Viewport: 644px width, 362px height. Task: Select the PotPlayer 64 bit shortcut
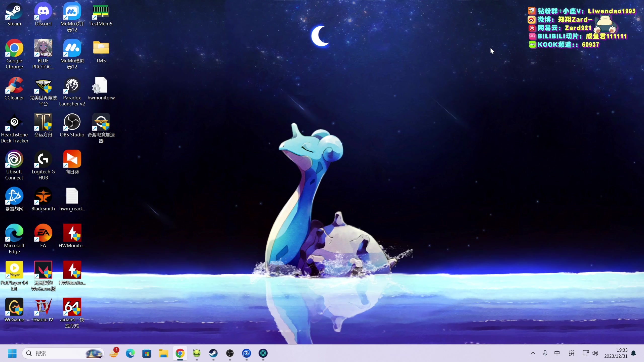14,270
